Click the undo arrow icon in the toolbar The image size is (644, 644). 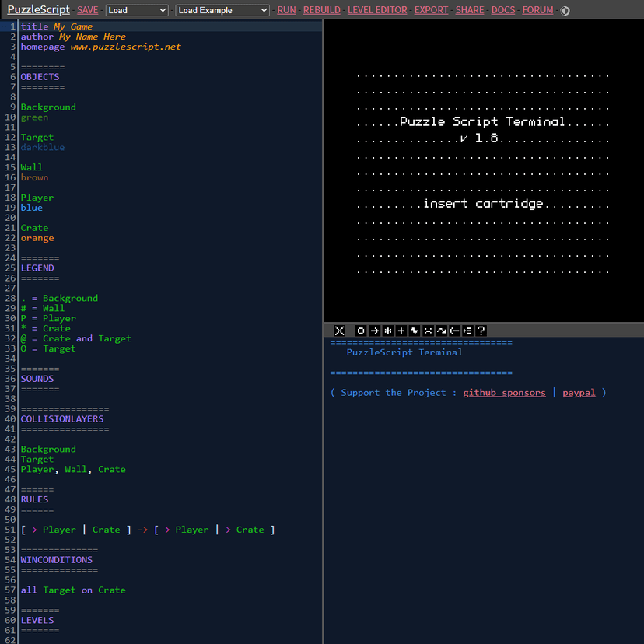coord(440,331)
